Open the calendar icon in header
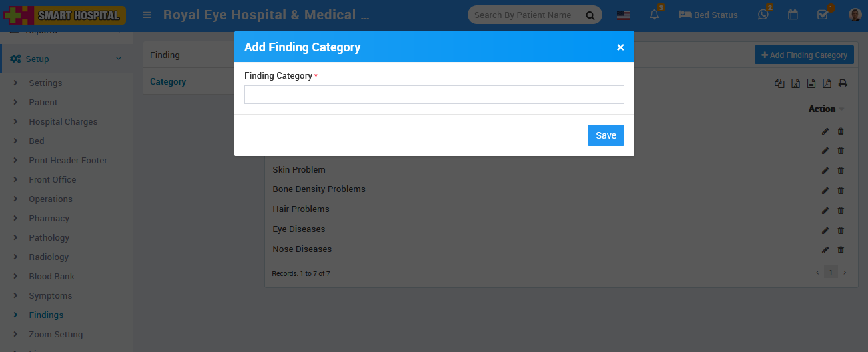Image resolution: width=868 pixels, height=352 pixels. 793,15
